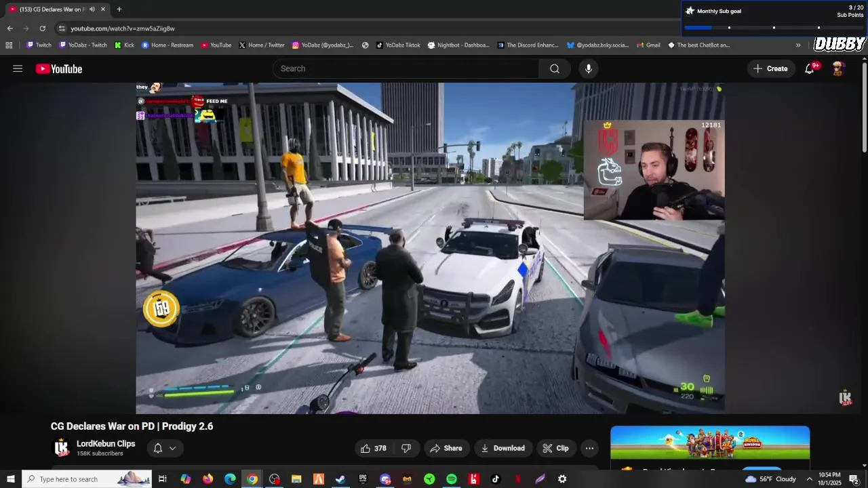
Task: Dislike the video with thumbs down
Action: [406, 448]
